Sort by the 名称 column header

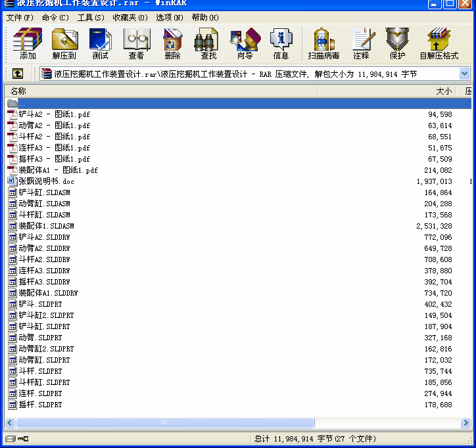[161, 91]
